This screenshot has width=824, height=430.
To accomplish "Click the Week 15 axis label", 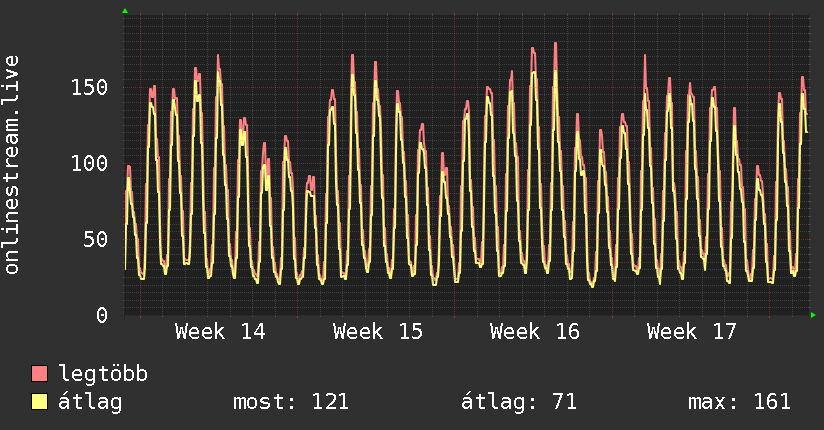I will pos(378,332).
